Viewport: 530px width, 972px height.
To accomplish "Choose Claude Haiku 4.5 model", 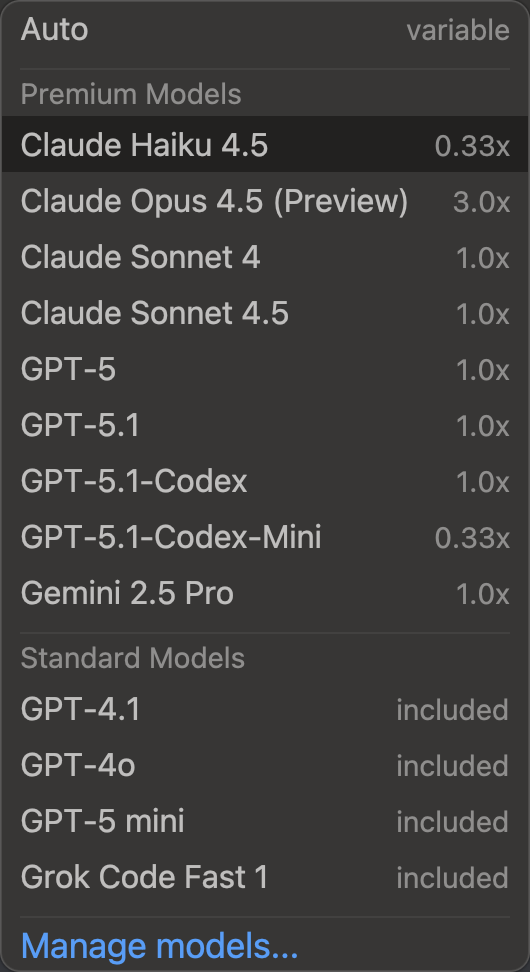I will 265,144.
